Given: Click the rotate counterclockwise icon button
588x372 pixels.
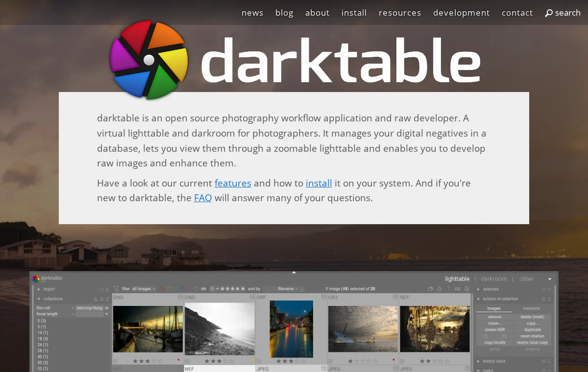Looking at the screenshot, I should 486,336.
